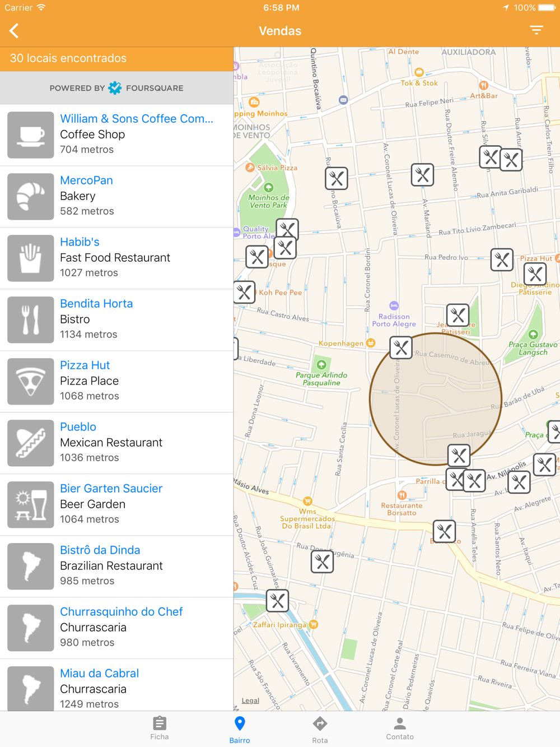Tap Art&Bar map label
560x747 pixels.
click(x=484, y=96)
